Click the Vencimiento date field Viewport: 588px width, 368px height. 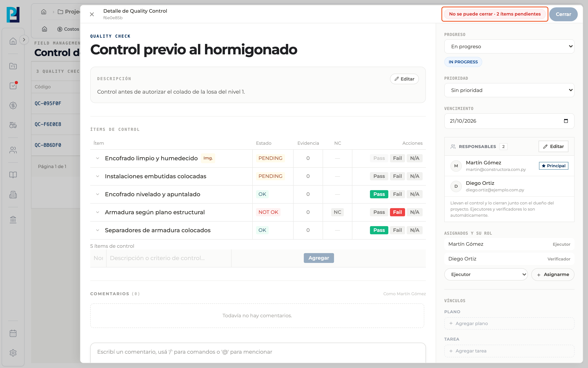(509, 121)
